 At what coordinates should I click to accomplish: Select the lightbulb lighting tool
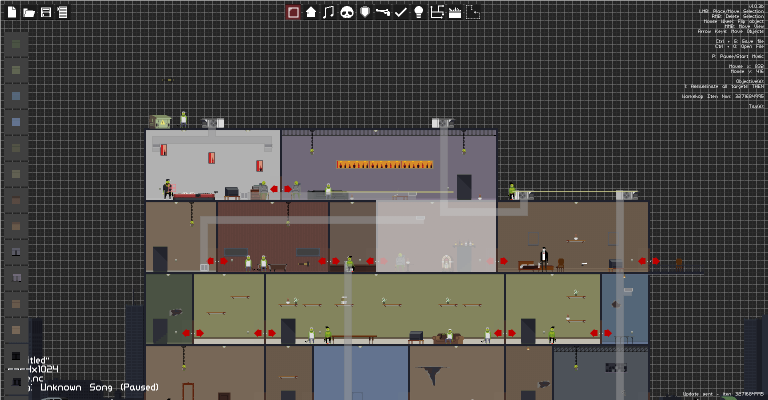(x=419, y=12)
